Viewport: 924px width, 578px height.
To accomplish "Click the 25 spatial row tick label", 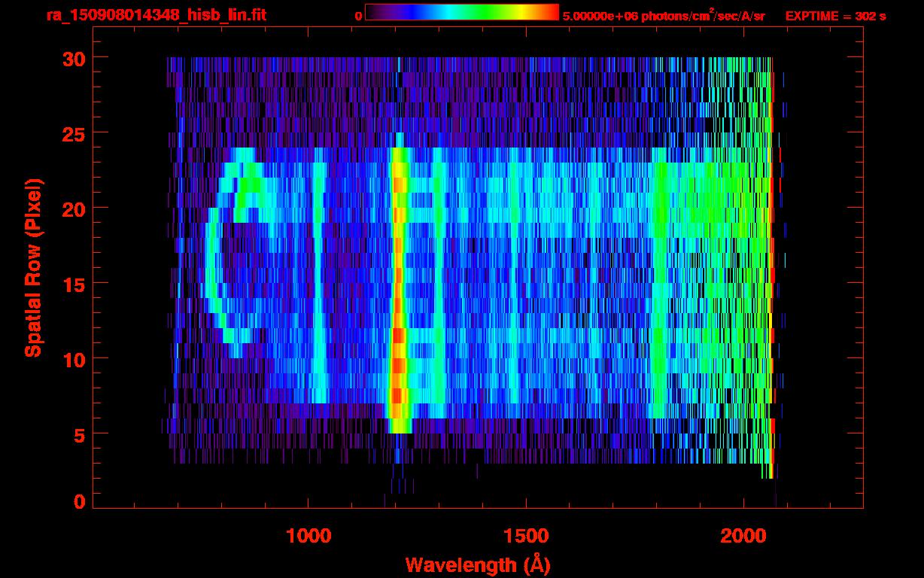I will [74, 133].
